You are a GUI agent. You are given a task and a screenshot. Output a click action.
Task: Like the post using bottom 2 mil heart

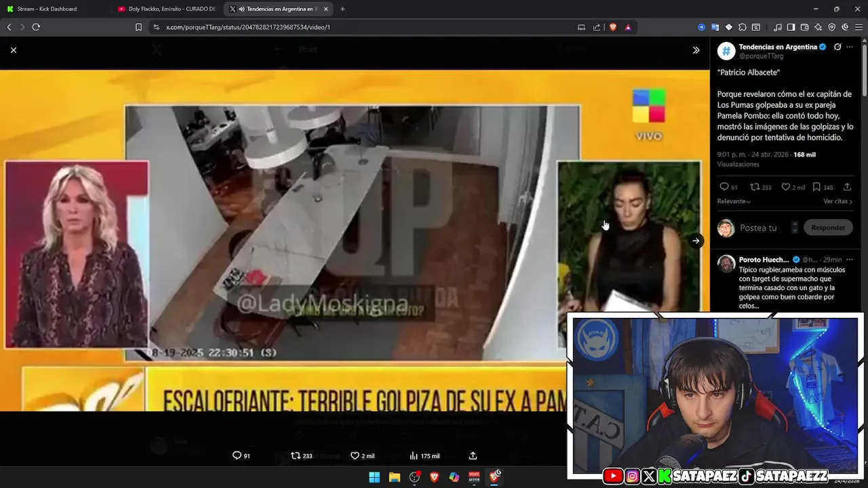362,455
